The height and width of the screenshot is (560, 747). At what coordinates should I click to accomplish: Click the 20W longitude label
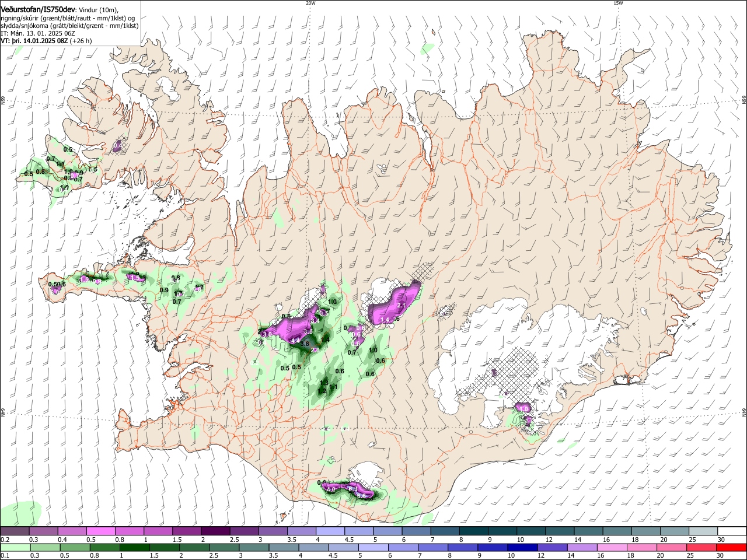point(310,3)
